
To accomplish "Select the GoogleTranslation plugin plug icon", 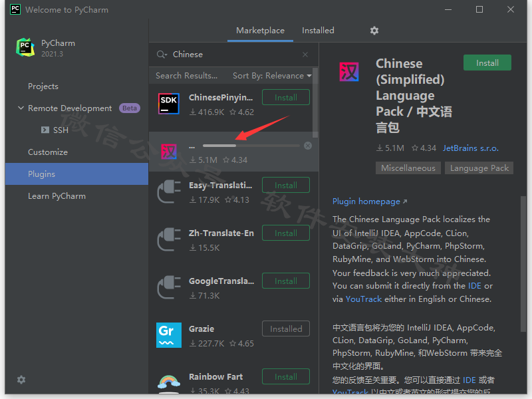I will tap(169, 287).
